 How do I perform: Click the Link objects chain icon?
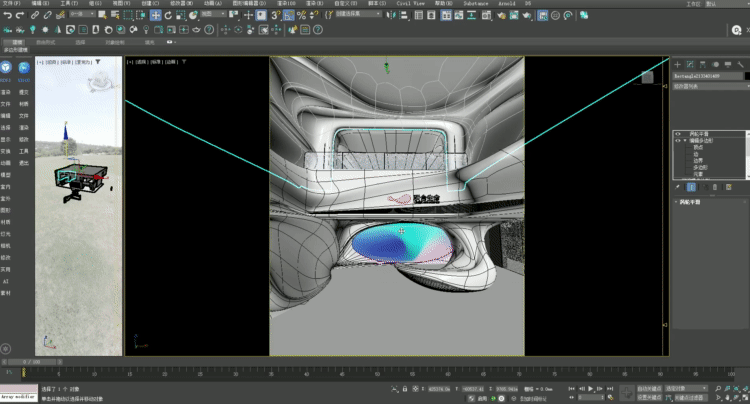(34, 16)
